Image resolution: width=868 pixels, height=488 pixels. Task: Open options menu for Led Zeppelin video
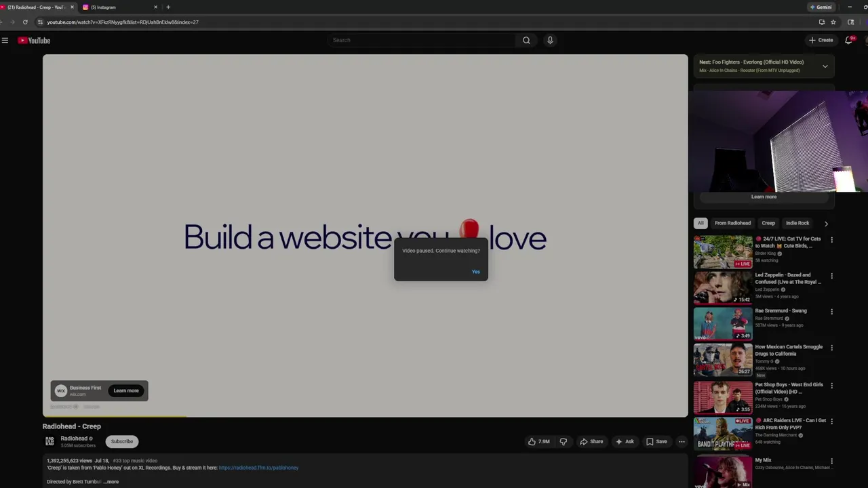831,276
